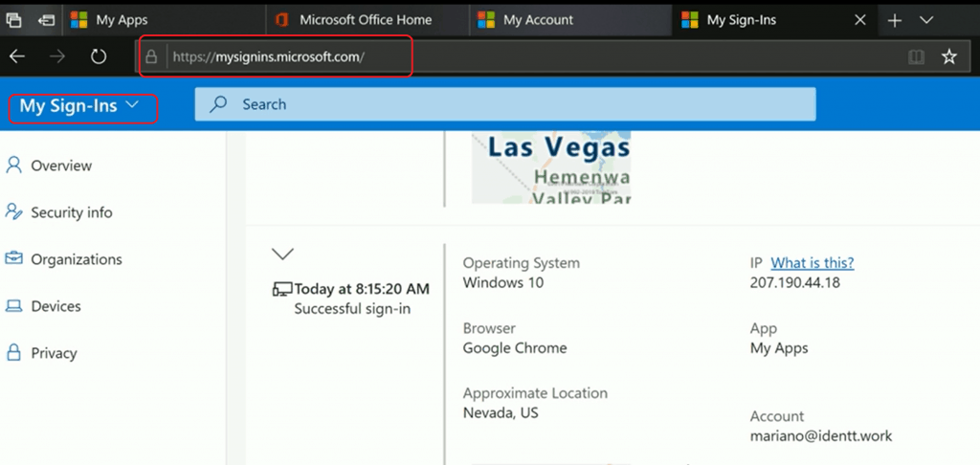Open Security info in the sidebar
Screen dimensions: 980x465
coord(72,212)
